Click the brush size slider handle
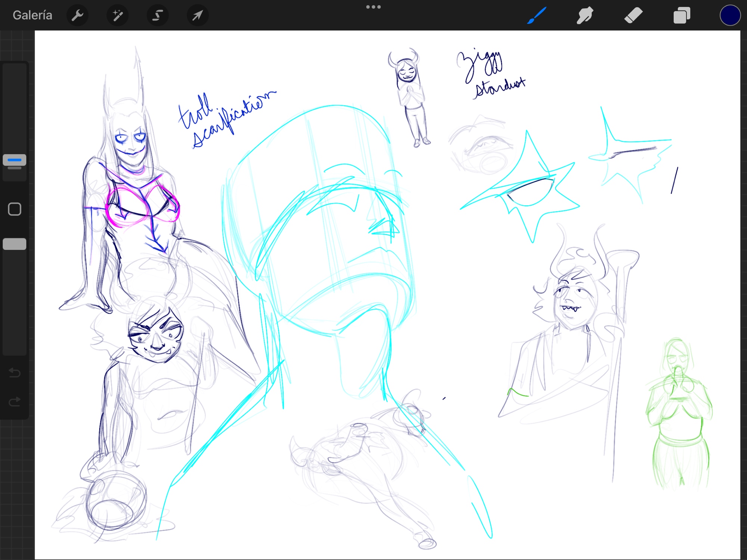Viewport: 747px width, 560px height. point(15,161)
